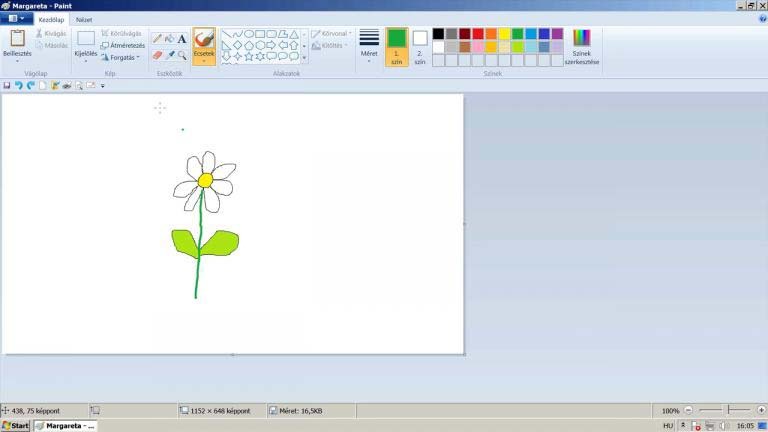Select the Color picker eyedropper tool
Viewport: 768px width, 432px height.
click(x=170, y=55)
